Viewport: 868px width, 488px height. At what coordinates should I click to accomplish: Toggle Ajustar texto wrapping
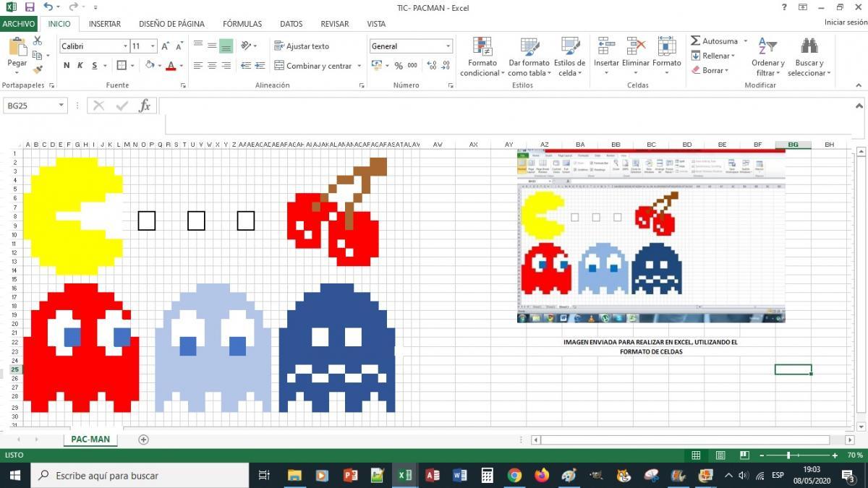click(302, 46)
